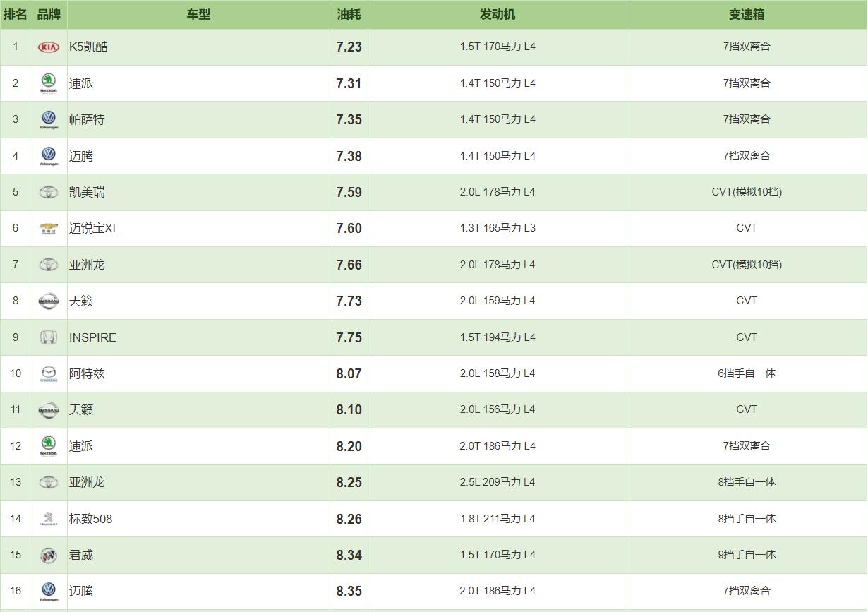The image size is (868, 612).
Task: Click the 变速箱 column header
Action: point(747,14)
